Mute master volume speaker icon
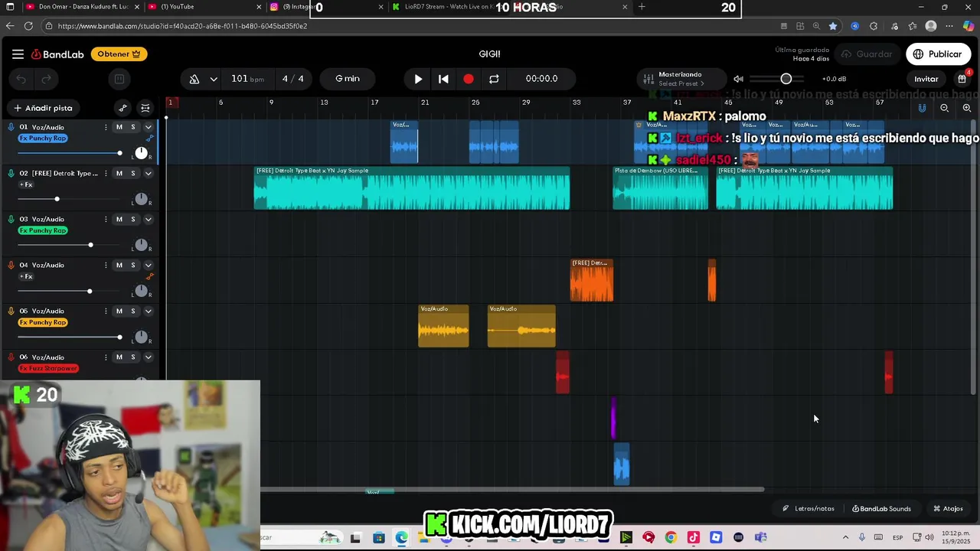 pos(738,79)
